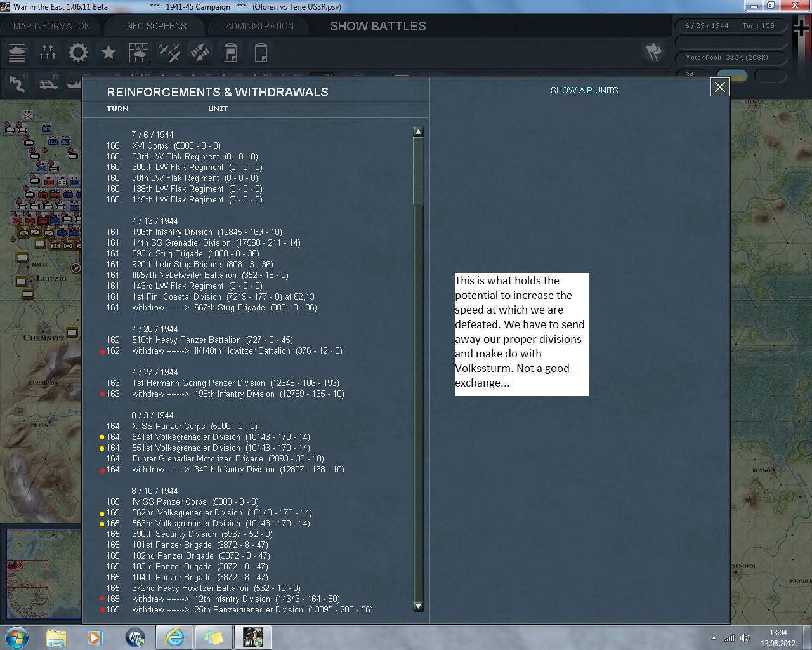The width and height of the screenshot is (812, 650).
Task: Open the second clipboard report icon
Action: click(261, 52)
